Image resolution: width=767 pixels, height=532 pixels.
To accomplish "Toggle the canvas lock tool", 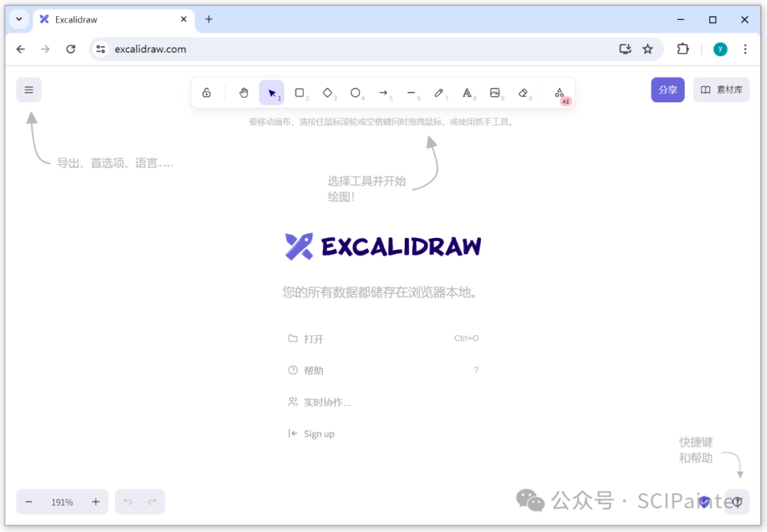I will tap(207, 92).
